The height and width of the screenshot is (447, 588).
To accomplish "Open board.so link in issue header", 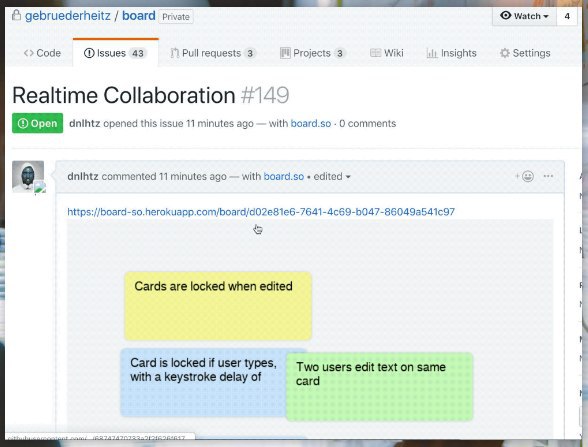I will tap(311, 123).
